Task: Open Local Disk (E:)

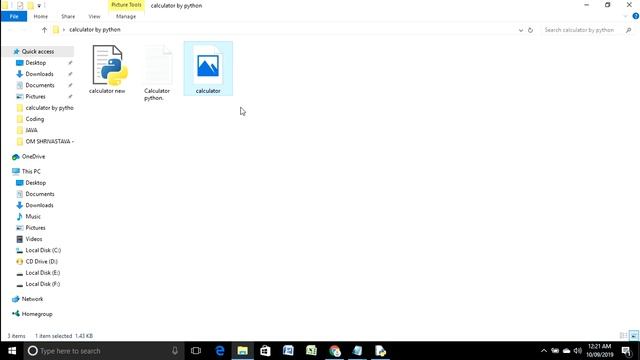Action: click(42, 273)
